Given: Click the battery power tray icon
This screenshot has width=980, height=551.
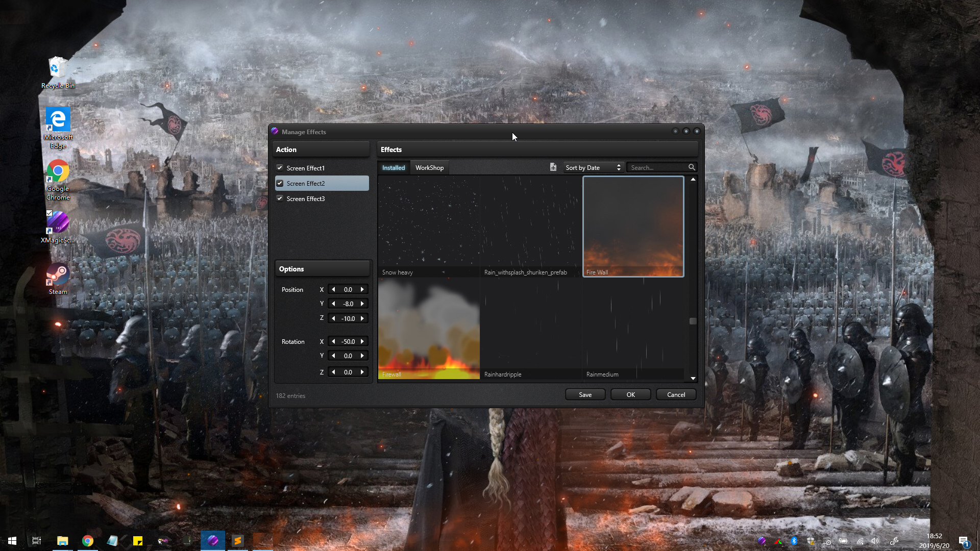Looking at the screenshot, I should [843, 541].
